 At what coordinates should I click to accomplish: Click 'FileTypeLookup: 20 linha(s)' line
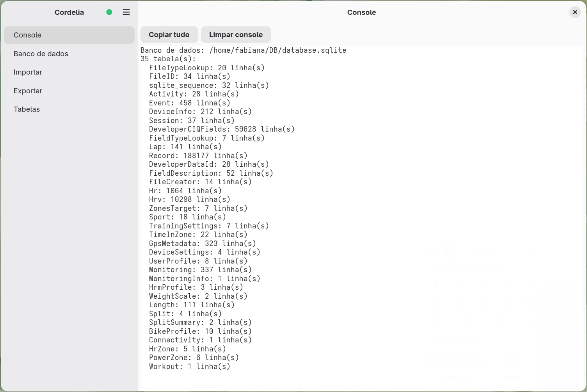pos(207,68)
